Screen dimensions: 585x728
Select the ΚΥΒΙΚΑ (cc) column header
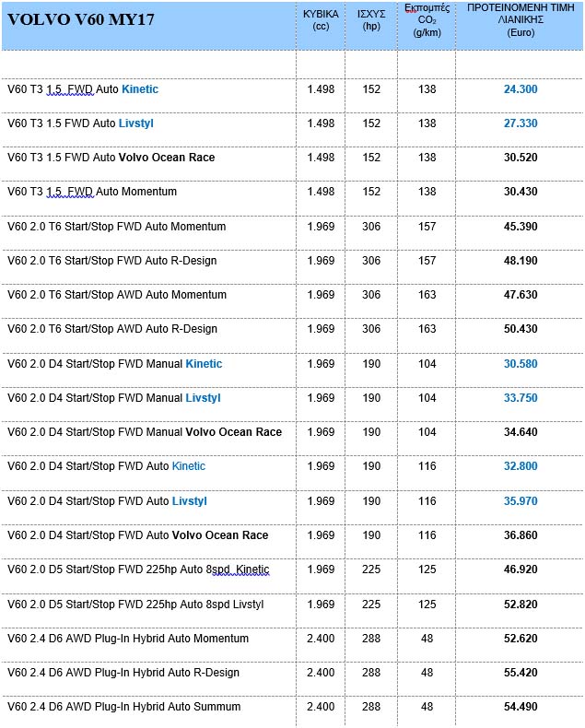coord(321,19)
